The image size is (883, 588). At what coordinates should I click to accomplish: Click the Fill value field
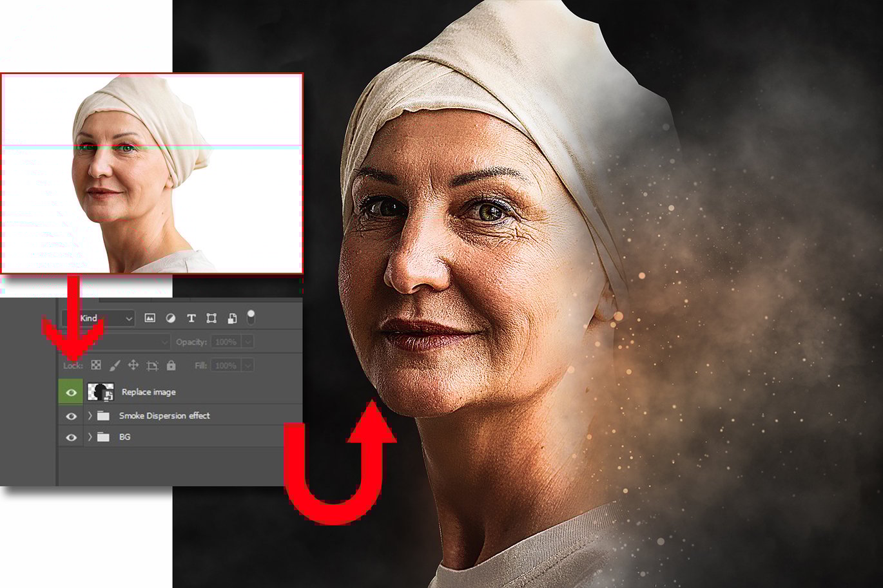point(226,365)
